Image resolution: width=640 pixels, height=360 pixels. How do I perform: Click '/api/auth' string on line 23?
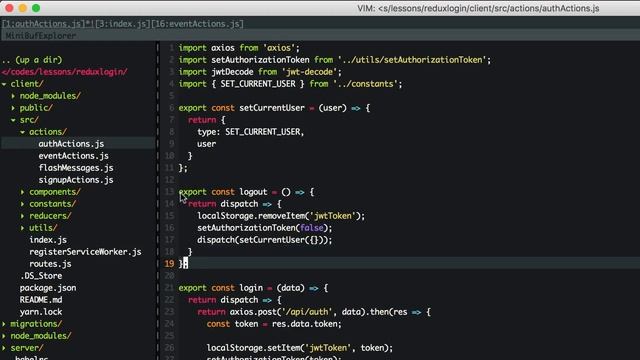coord(307,312)
